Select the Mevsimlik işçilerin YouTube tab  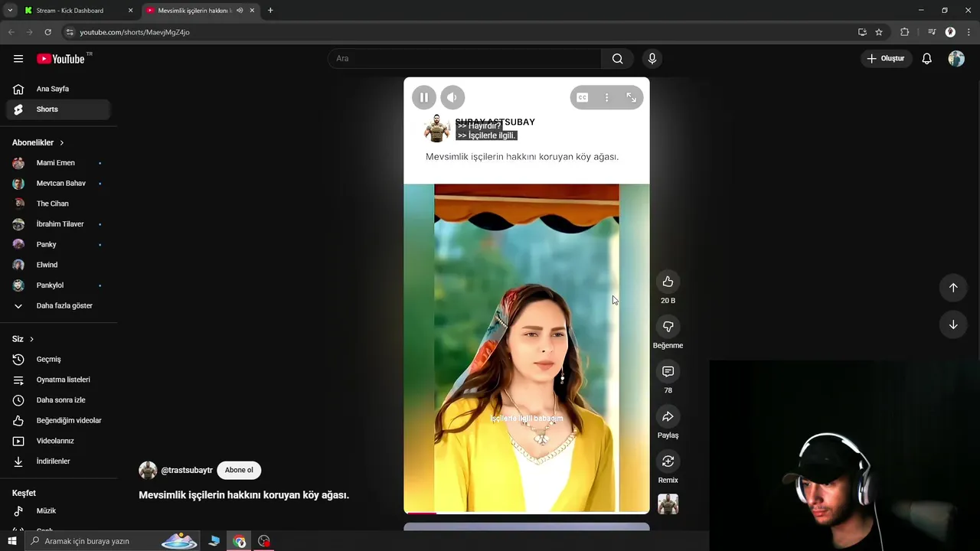coord(201,11)
